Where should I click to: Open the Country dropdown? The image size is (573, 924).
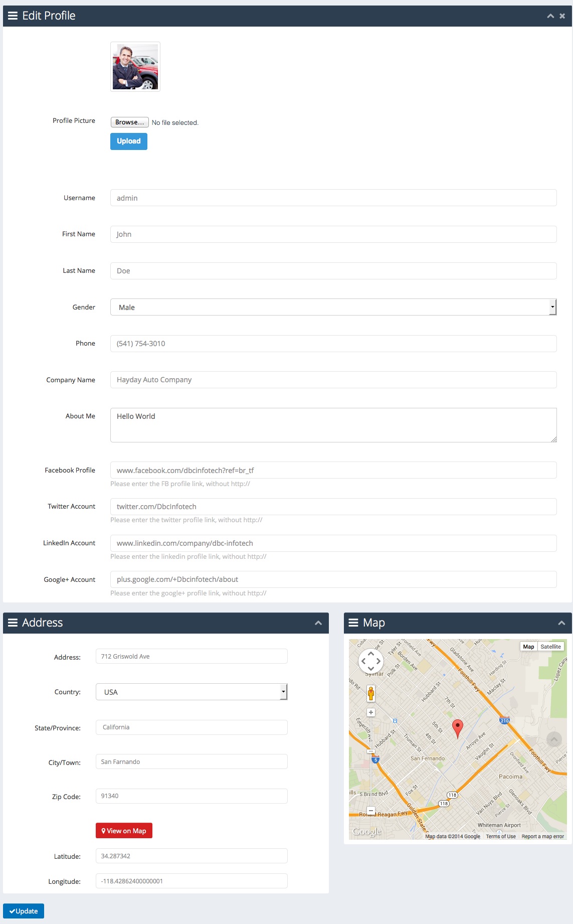(x=192, y=692)
